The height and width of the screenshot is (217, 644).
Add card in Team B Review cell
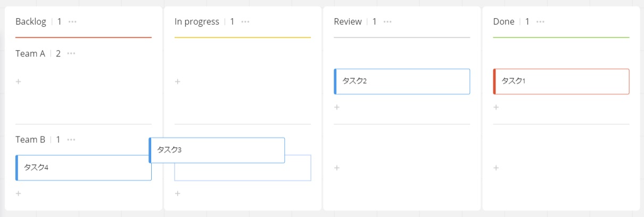336,168
